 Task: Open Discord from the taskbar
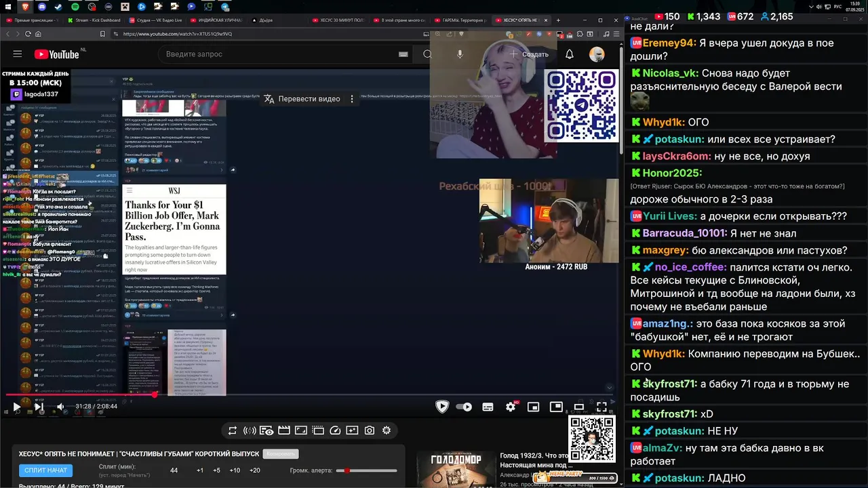(x=41, y=7)
